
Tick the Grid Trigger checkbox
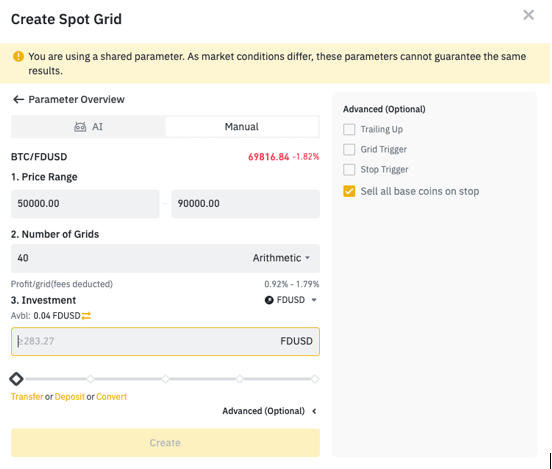pyautogui.click(x=349, y=149)
